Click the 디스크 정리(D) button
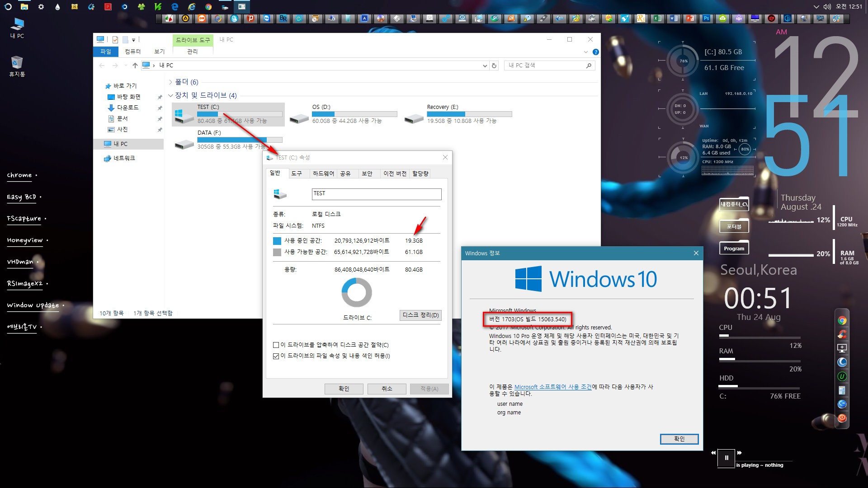The height and width of the screenshot is (488, 868). point(420,315)
